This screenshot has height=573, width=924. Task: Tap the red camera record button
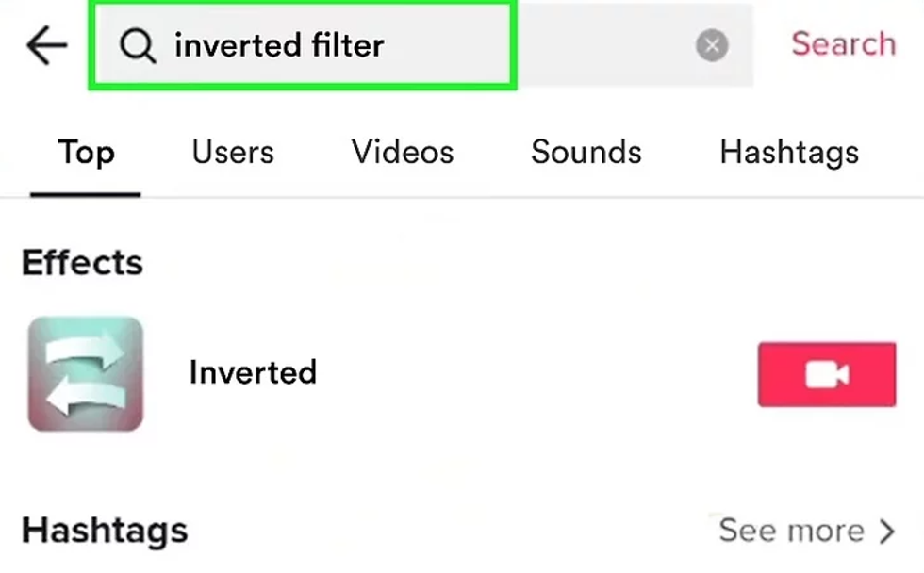tap(826, 374)
